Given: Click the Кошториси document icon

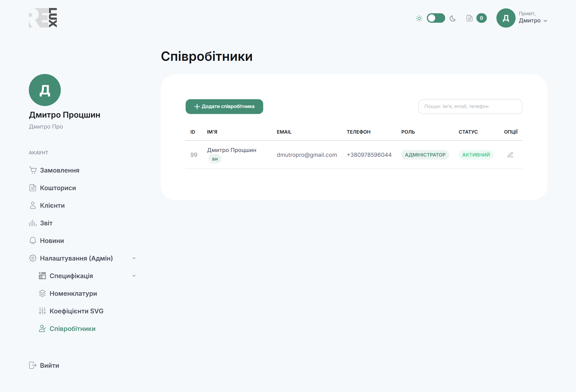Looking at the screenshot, I should 33,188.
